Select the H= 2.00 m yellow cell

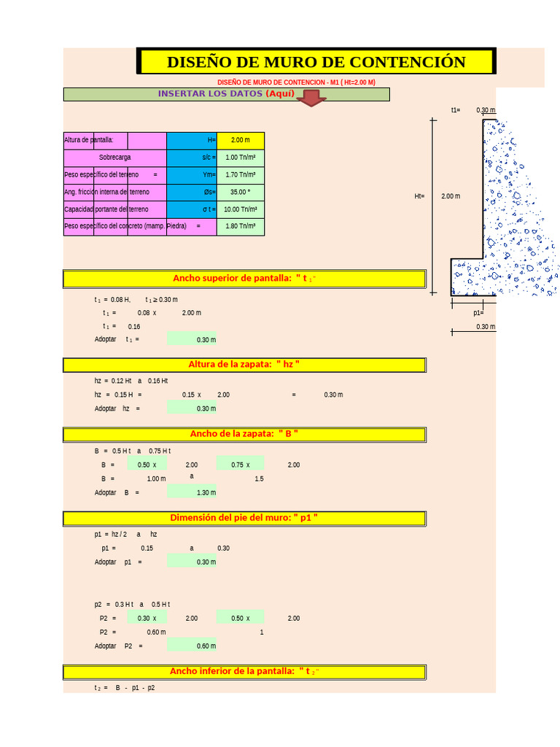point(241,140)
